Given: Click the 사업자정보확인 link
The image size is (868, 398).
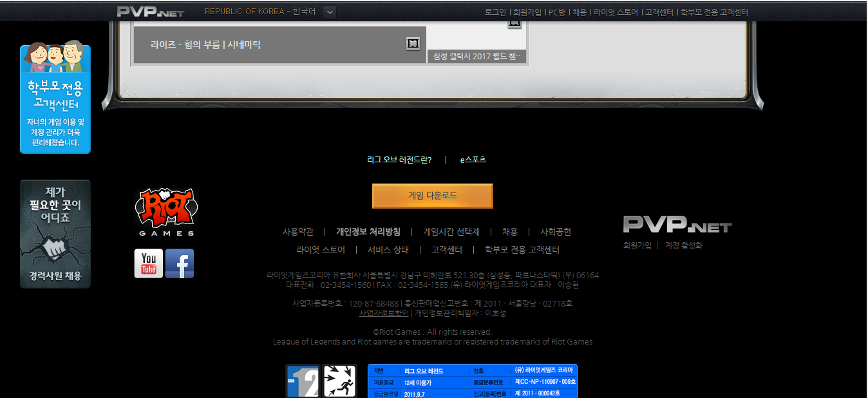Looking at the screenshot, I should pos(384,313).
